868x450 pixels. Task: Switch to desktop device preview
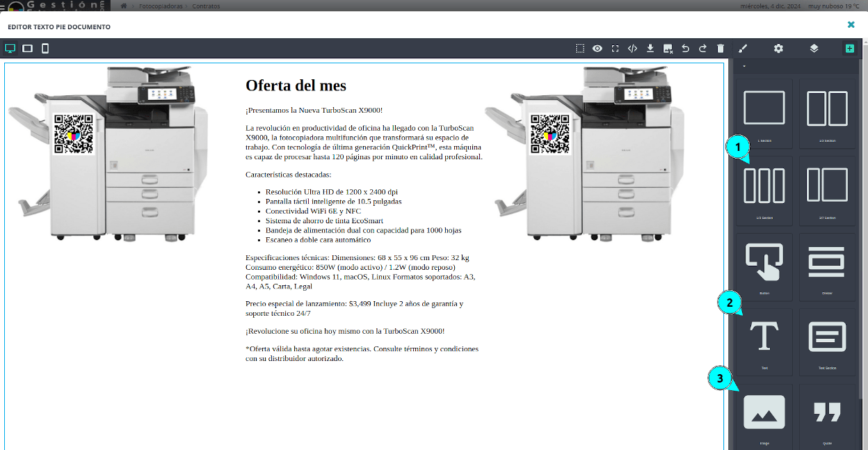pyautogui.click(x=10, y=49)
